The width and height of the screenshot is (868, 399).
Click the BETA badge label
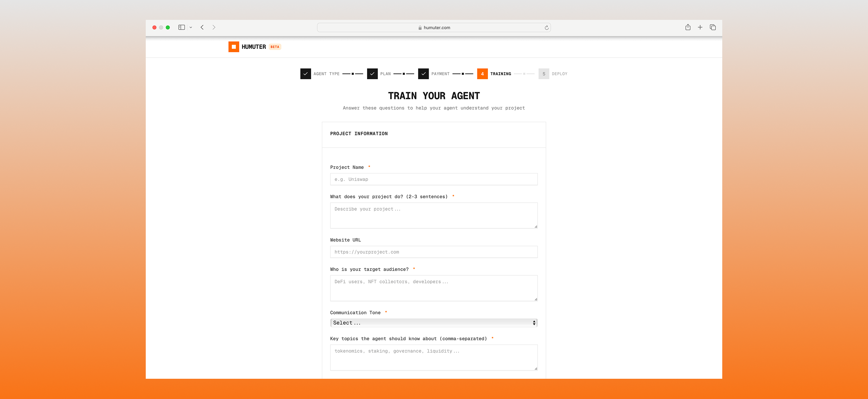(x=275, y=47)
